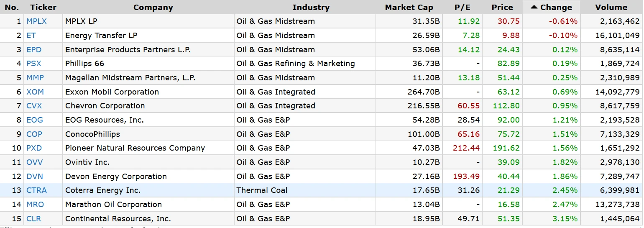Click the CLR ticker link
The image size is (644, 228).
[33, 219]
